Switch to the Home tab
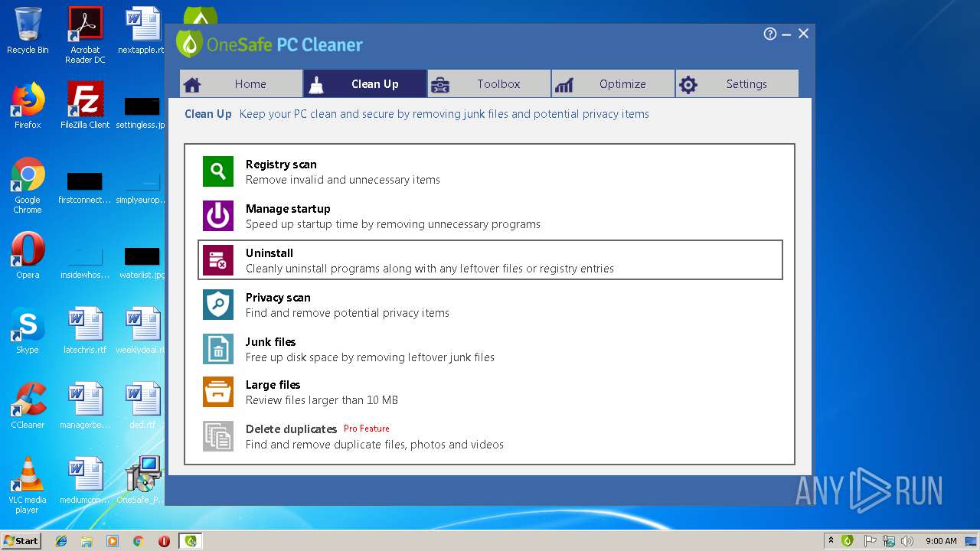This screenshot has height=551, width=980. tap(241, 83)
